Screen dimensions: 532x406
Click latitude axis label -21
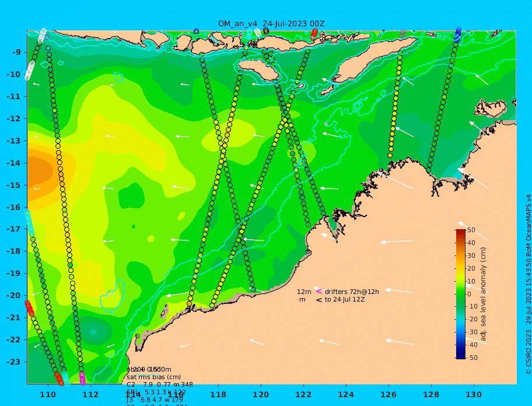pos(13,317)
